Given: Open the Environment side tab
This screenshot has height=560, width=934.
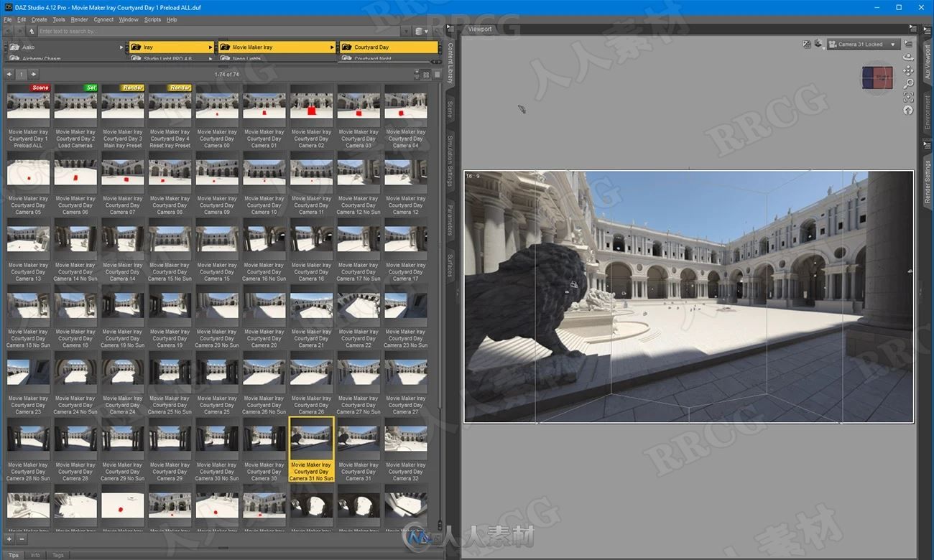Looking at the screenshot, I should pyautogui.click(x=928, y=111).
